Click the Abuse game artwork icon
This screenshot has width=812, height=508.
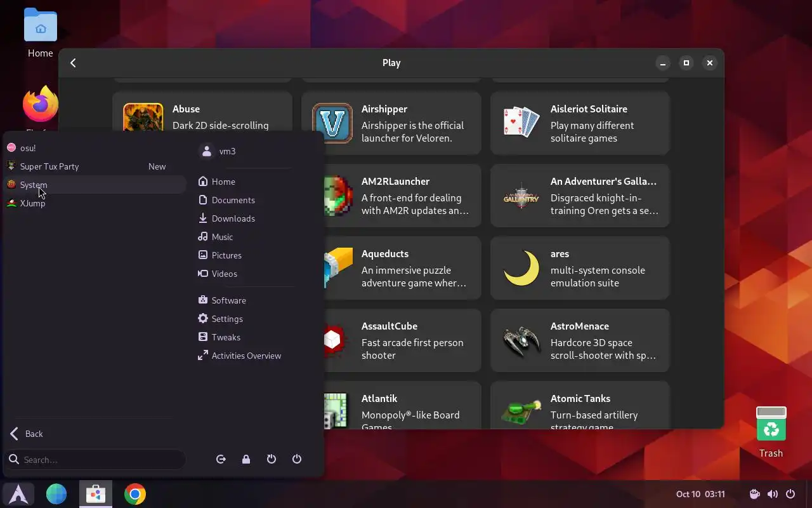[143, 117]
